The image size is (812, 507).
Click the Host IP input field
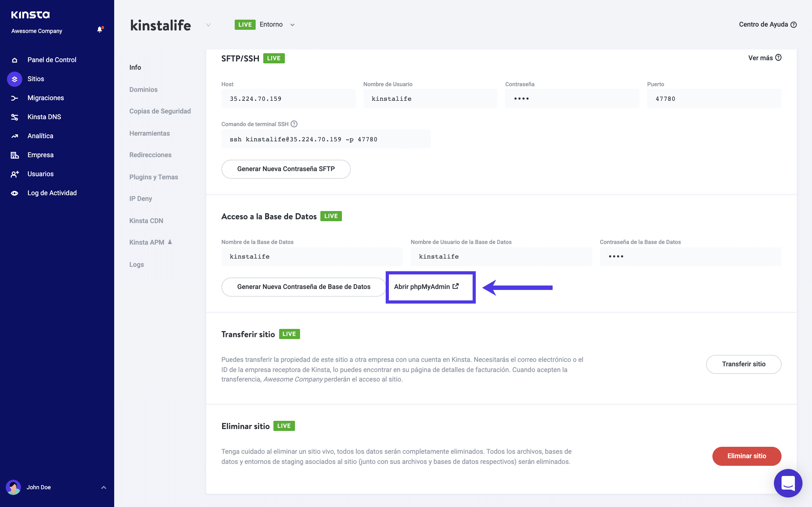pos(288,98)
